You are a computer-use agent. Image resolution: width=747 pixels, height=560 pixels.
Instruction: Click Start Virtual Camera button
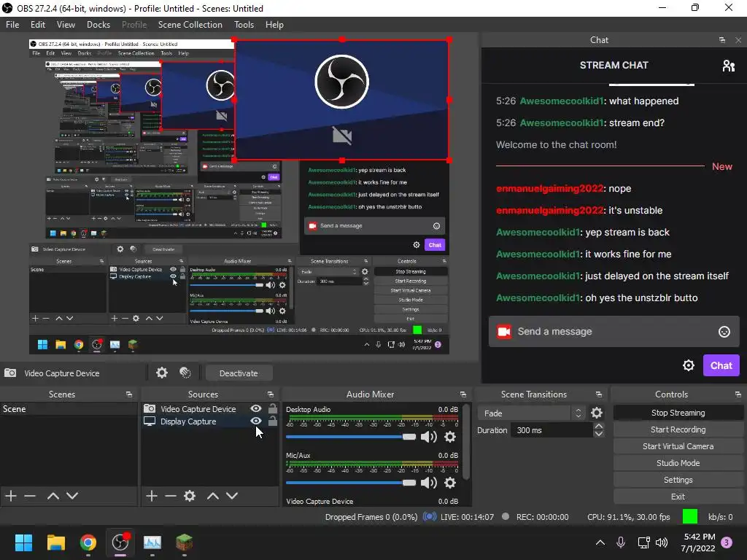click(x=678, y=446)
